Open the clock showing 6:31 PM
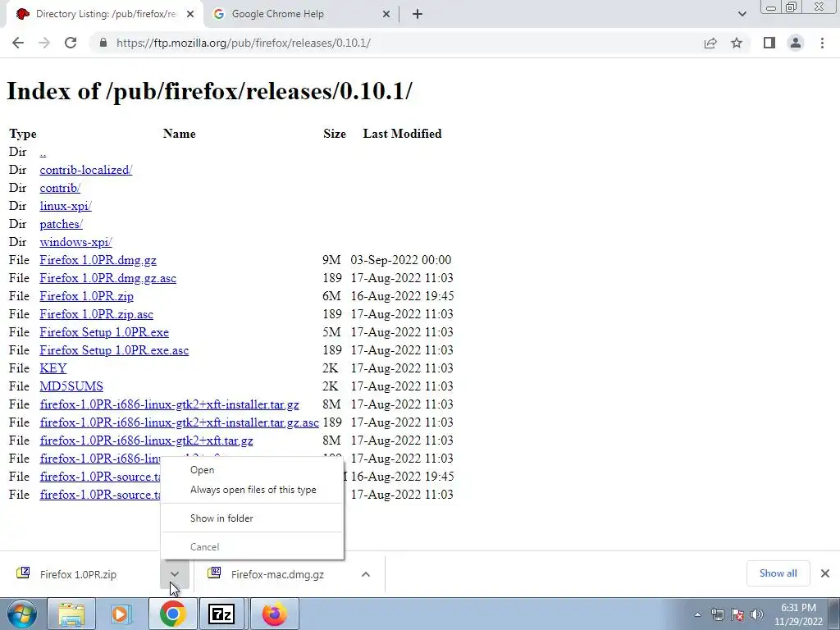This screenshot has width=840, height=630. point(798,614)
